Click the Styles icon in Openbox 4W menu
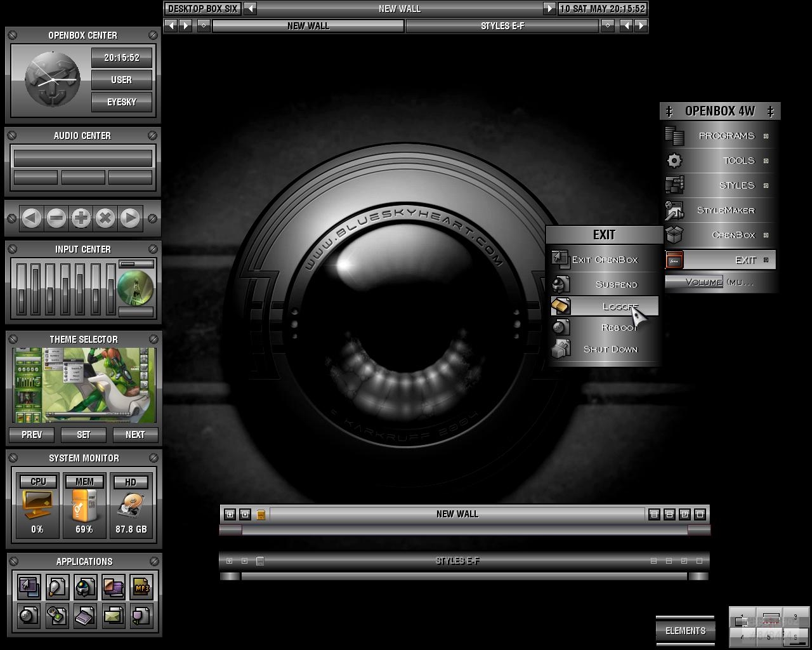812x650 pixels. pyautogui.click(x=674, y=185)
